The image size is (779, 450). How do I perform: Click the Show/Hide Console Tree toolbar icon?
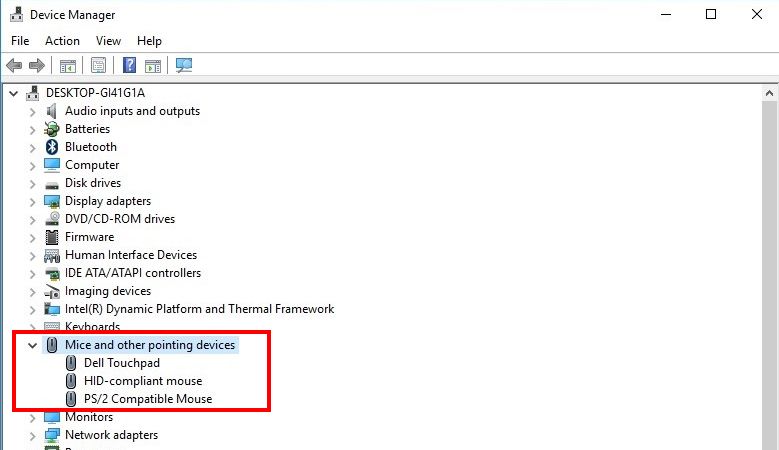coord(68,66)
